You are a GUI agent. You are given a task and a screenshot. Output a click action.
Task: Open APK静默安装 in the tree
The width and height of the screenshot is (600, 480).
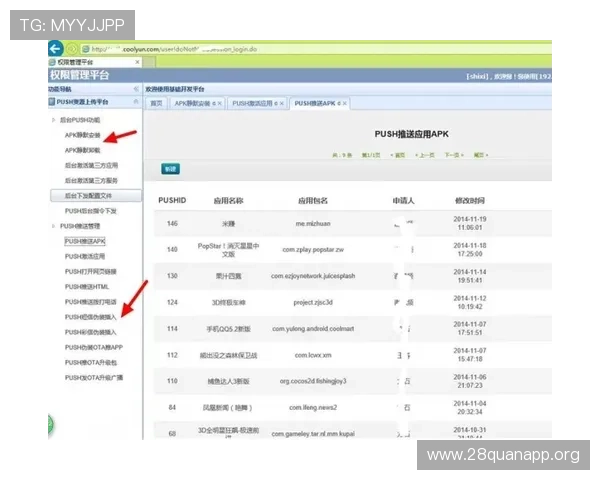[83, 135]
